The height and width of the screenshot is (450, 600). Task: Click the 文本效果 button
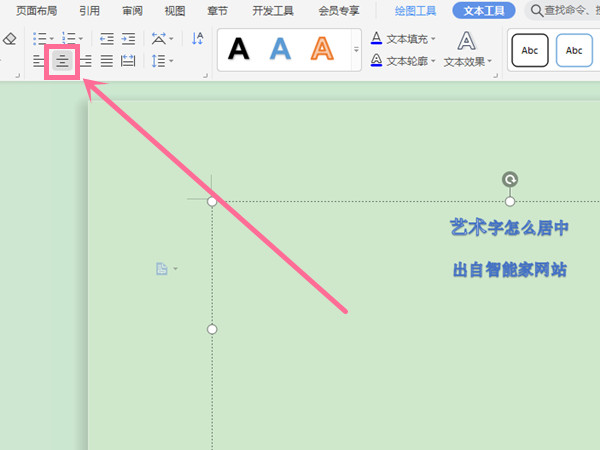pyautogui.click(x=467, y=48)
